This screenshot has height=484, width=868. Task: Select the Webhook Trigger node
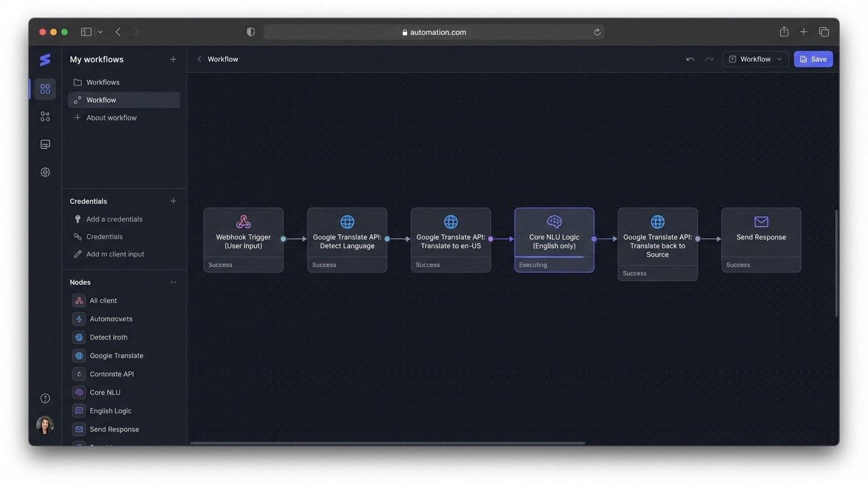(x=243, y=239)
